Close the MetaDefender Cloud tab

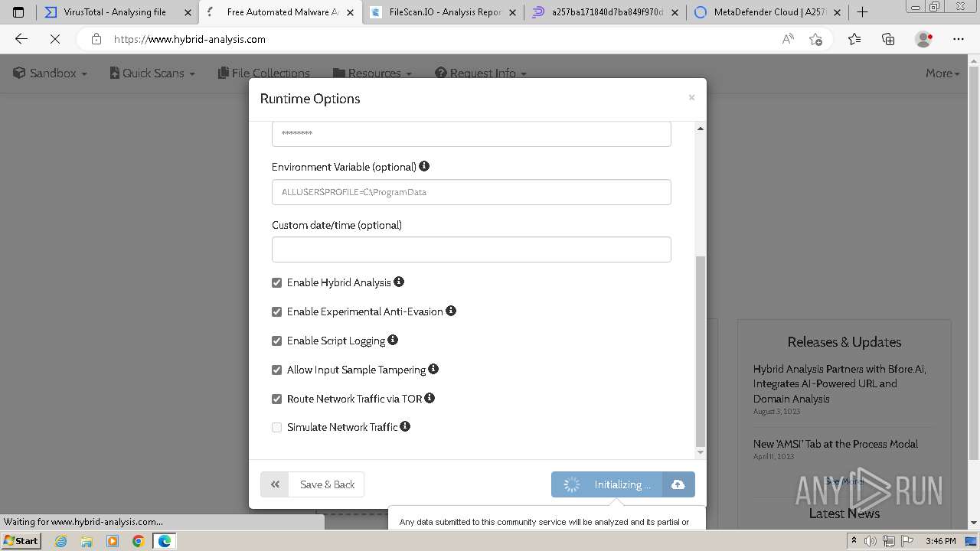(x=837, y=12)
